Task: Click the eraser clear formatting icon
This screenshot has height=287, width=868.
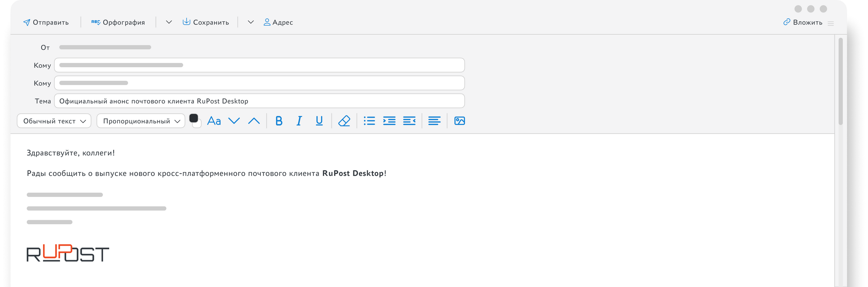Action: (344, 121)
